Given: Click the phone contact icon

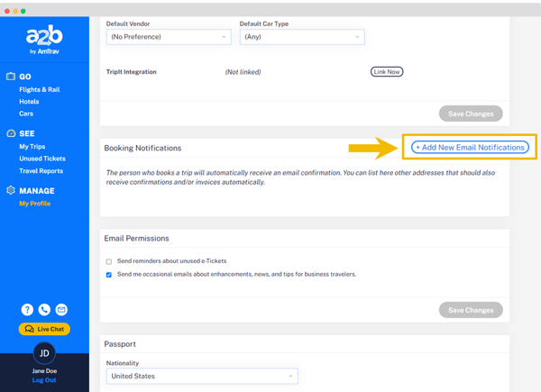Looking at the screenshot, I should pyautogui.click(x=44, y=310).
